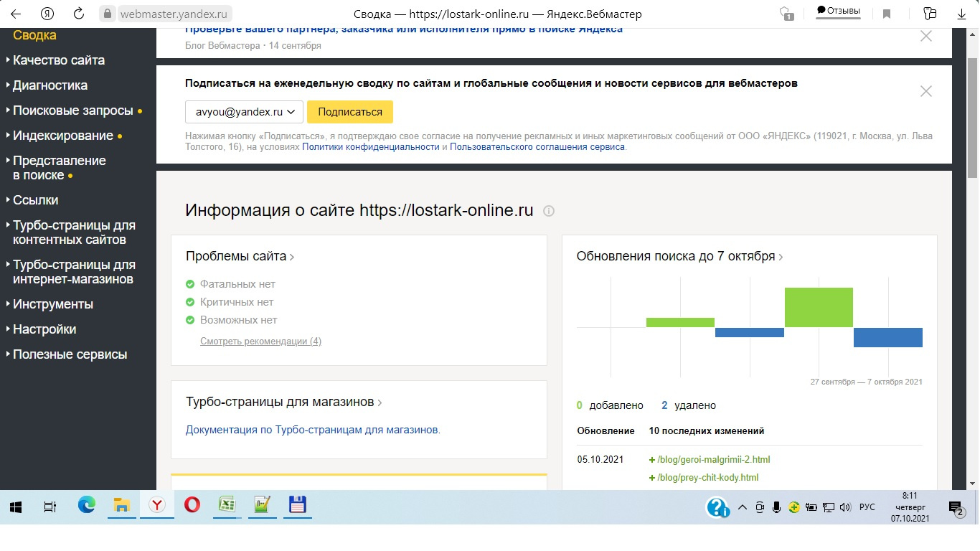Expand Турбо-страницы для контентных сайтов

point(74,232)
